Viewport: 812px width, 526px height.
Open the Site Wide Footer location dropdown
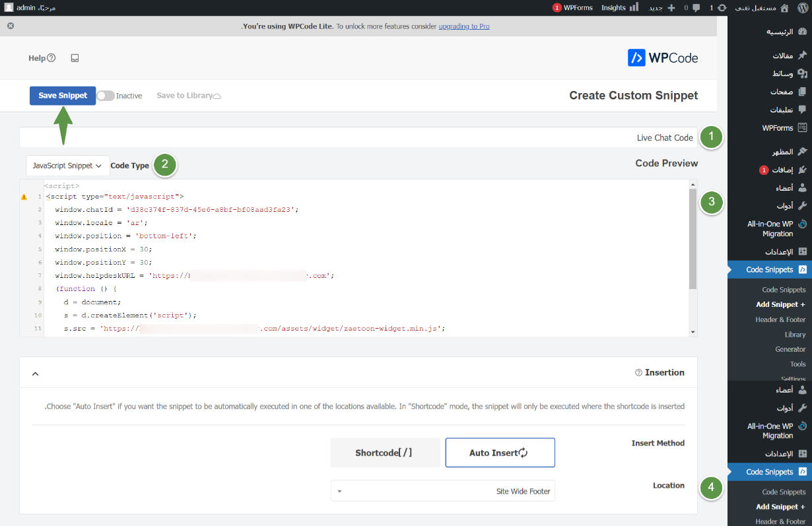coord(443,491)
